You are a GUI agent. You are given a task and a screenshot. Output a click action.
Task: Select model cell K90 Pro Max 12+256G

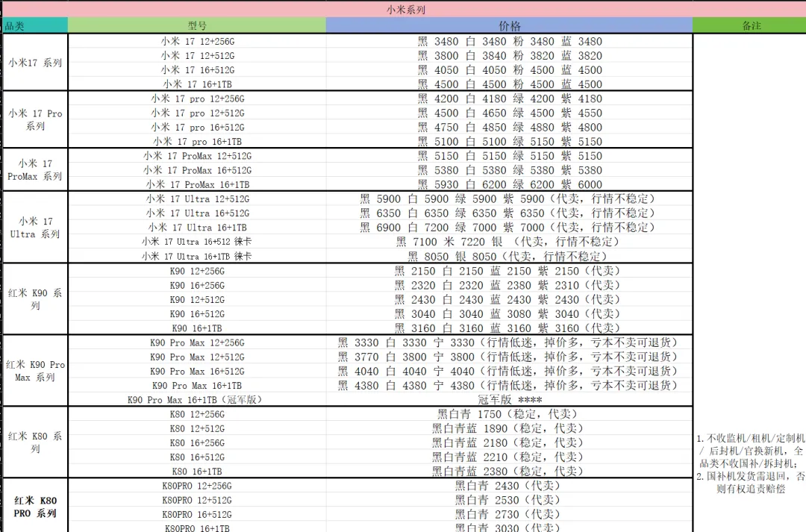197,342
